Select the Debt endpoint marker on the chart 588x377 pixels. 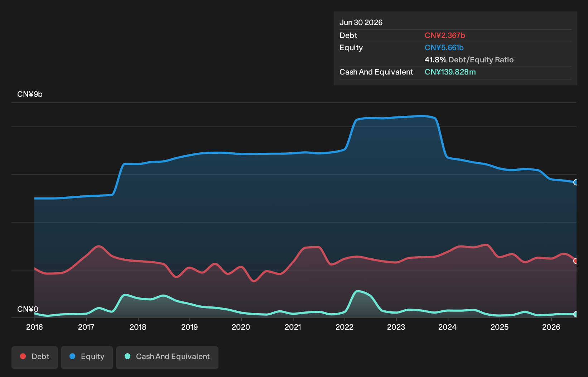click(576, 261)
